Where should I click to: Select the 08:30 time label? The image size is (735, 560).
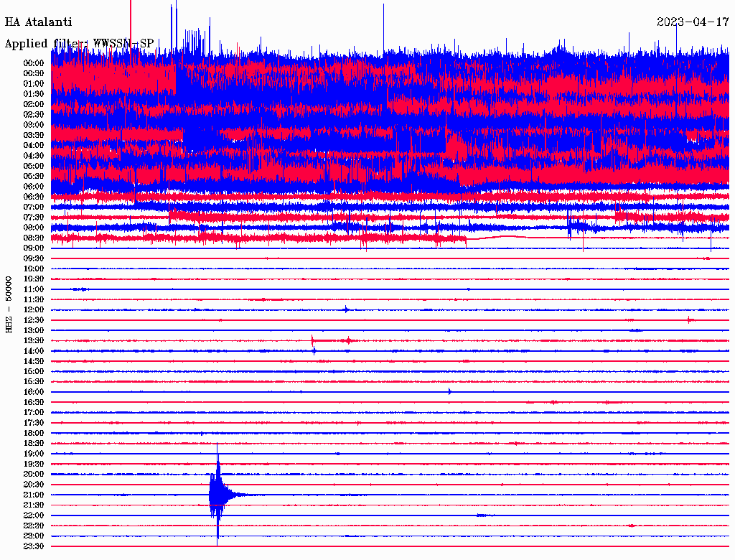coord(34,238)
